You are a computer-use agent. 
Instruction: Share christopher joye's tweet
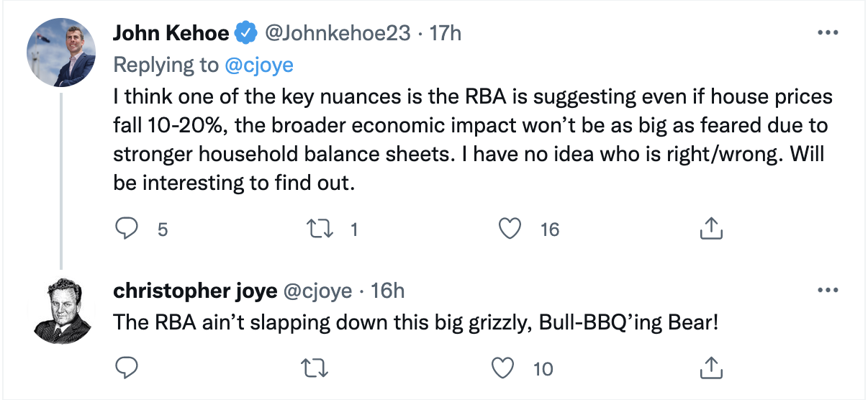pyautogui.click(x=710, y=368)
